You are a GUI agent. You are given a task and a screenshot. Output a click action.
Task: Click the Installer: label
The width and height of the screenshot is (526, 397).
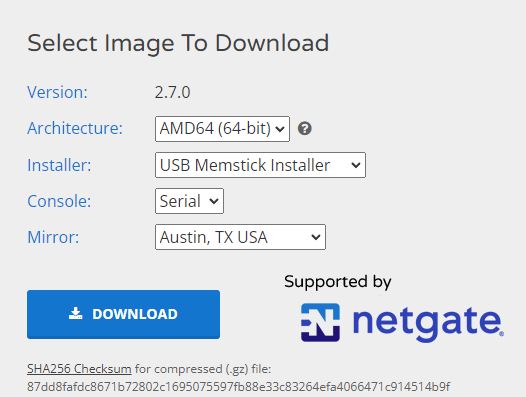pos(59,165)
